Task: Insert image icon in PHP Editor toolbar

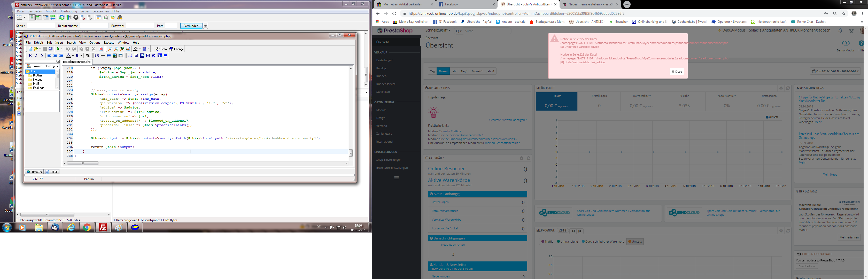Action: pos(114,56)
